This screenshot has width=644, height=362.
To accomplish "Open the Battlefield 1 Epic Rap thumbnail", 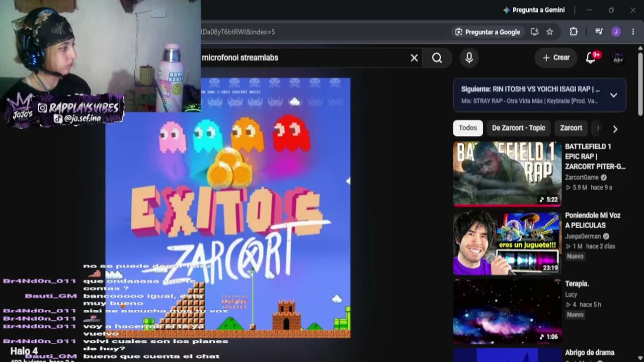I will tap(507, 174).
